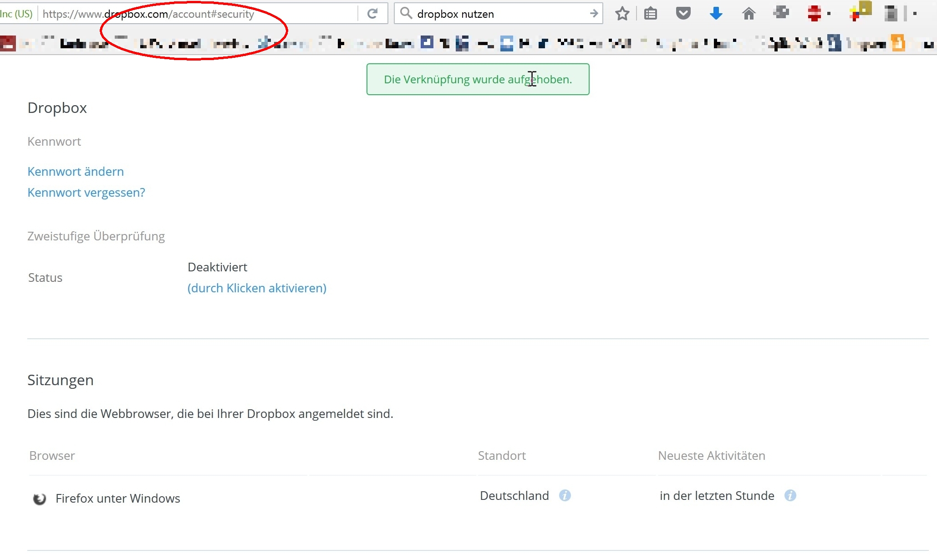The height and width of the screenshot is (560, 937).
Task: Expand the rightmost toolbar overflow arrow
Action: 915,14
